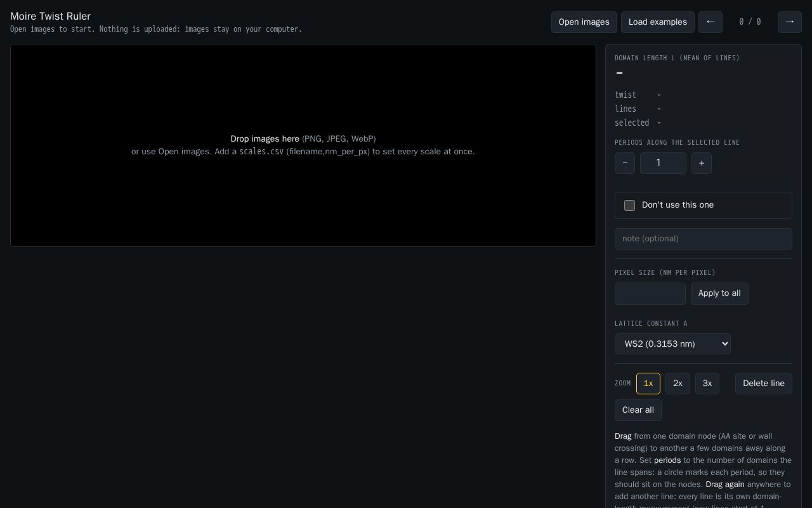The image size is (812, 508).
Task: Focus the periods number field
Action: click(x=663, y=163)
